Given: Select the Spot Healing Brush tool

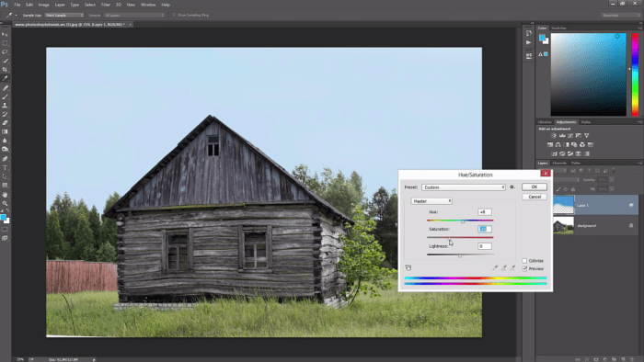Looking at the screenshot, I should click(x=5, y=88).
